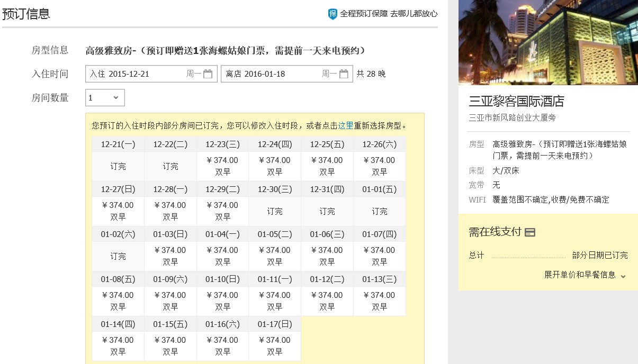Open the room quantity dropdown

pyautogui.click(x=105, y=98)
